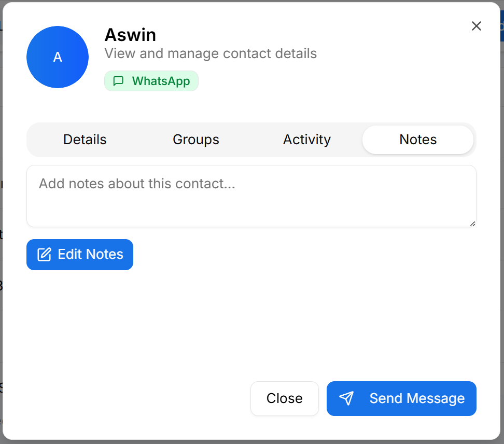Click the edit icon next to Notes text
The image size is (504, 444).
tap(45, 254)
